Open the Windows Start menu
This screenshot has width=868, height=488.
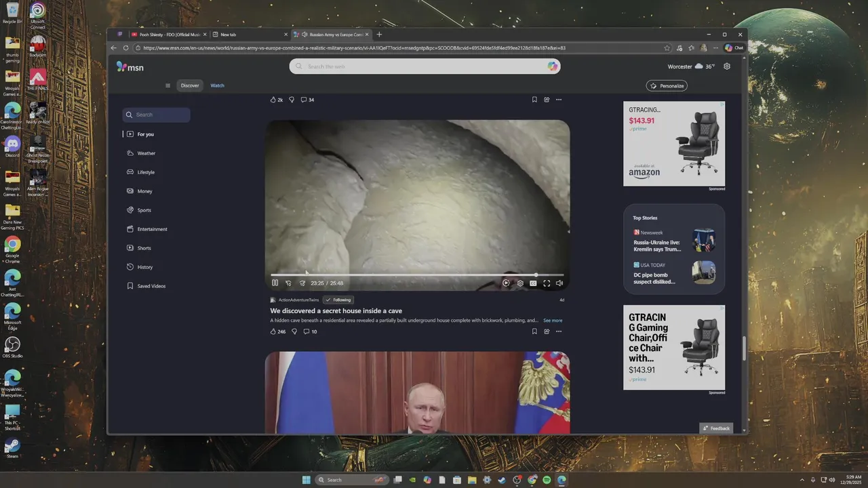pyautogui.click(x=307, y=480)
